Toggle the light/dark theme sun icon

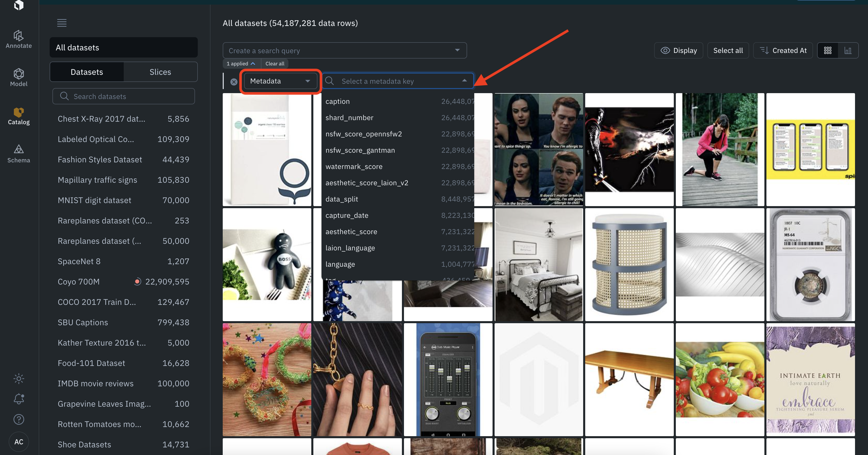point(19,379)
